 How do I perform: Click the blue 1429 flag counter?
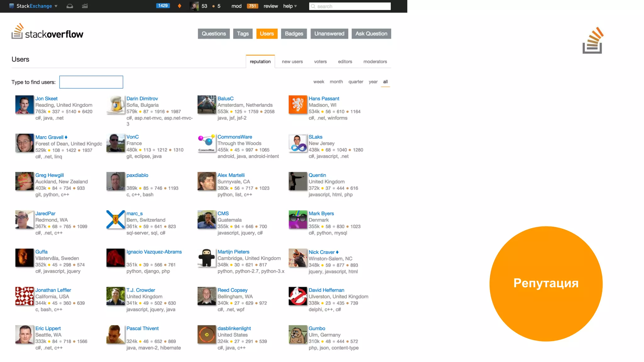point(163,6)
